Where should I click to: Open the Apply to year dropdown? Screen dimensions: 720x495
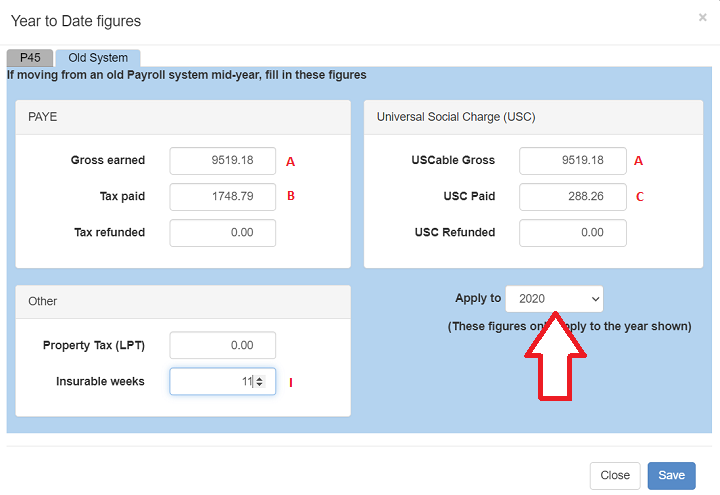pyautogui.click(x=554, y=298)
